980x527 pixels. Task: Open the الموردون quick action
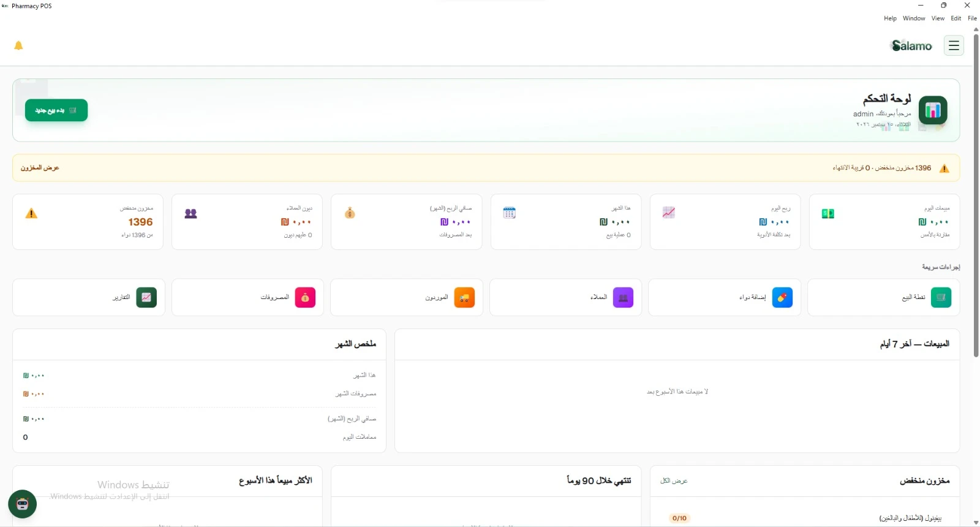coord(407,297)
